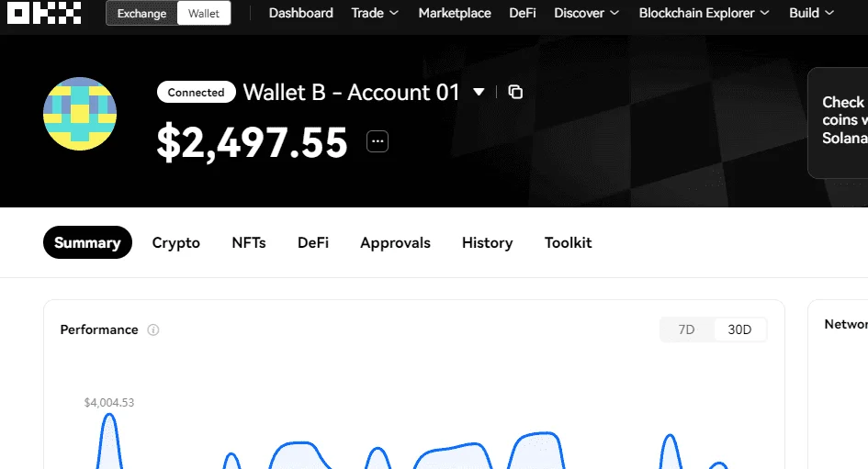868x469 pixels.
Task: Open the Solana coins promo card
Action: tap(838, 123)
